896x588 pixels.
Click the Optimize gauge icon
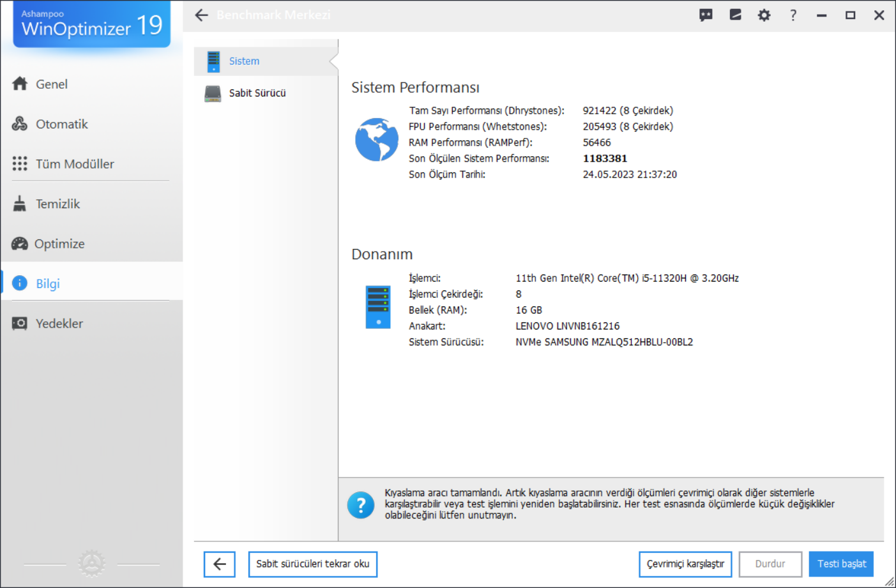20,244
